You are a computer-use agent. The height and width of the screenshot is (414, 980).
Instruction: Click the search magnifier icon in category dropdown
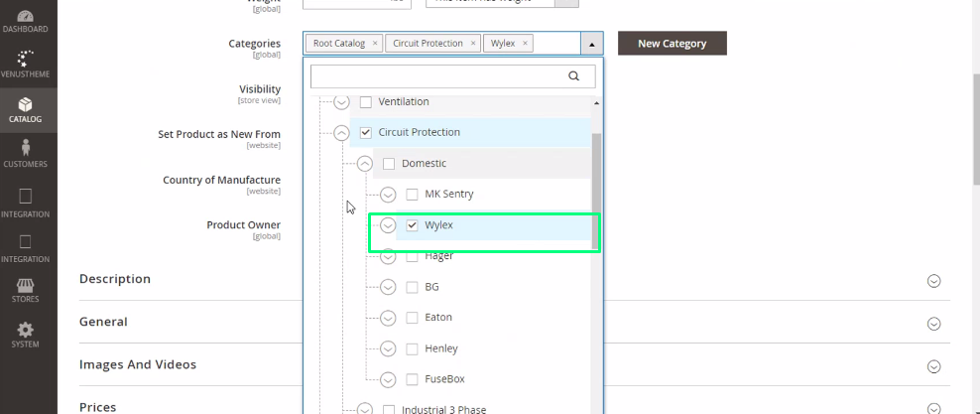point(573,76)
